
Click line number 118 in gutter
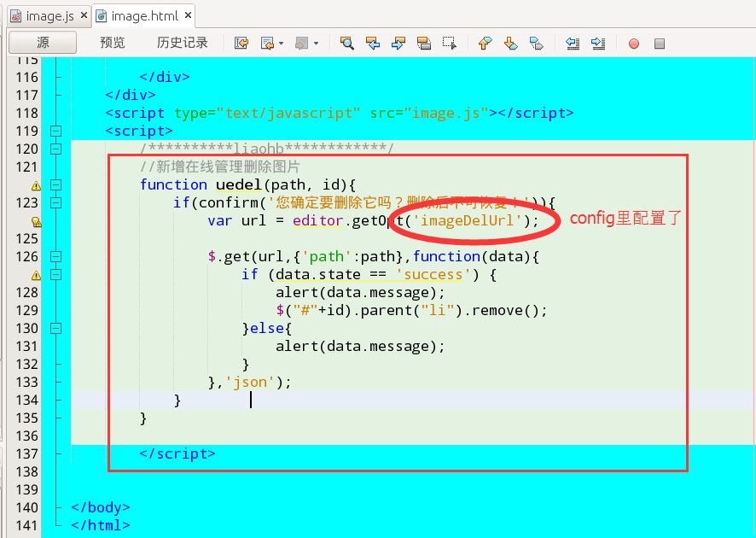[x=26, y=113]
